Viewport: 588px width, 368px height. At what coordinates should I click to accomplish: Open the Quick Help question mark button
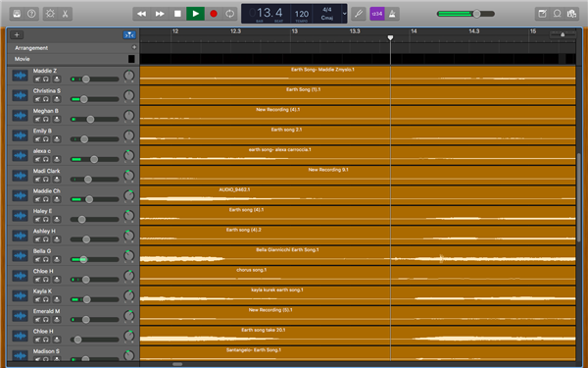(31, 14)
